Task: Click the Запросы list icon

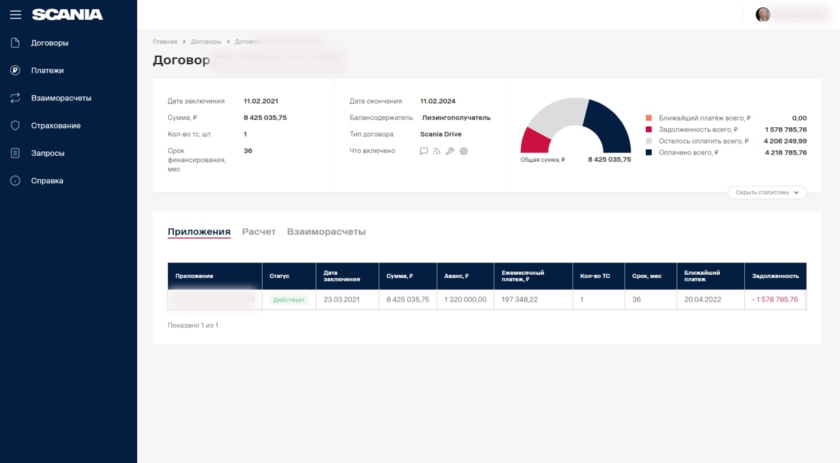Action: [x=15, y=153]
